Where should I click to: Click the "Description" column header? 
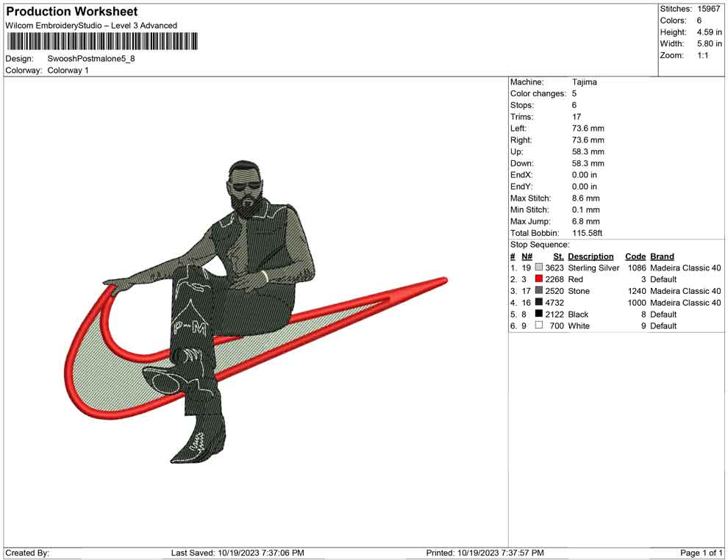click(x=590, y=256)
